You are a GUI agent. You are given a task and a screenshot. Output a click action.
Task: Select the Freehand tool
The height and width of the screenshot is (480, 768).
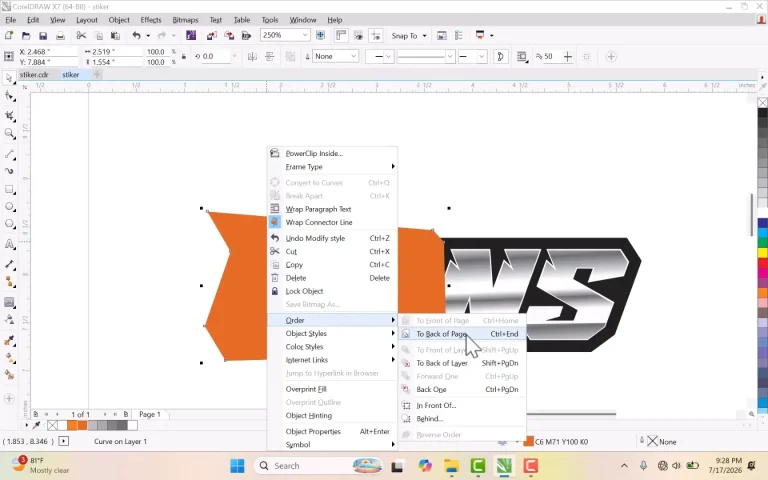[9, 154]
